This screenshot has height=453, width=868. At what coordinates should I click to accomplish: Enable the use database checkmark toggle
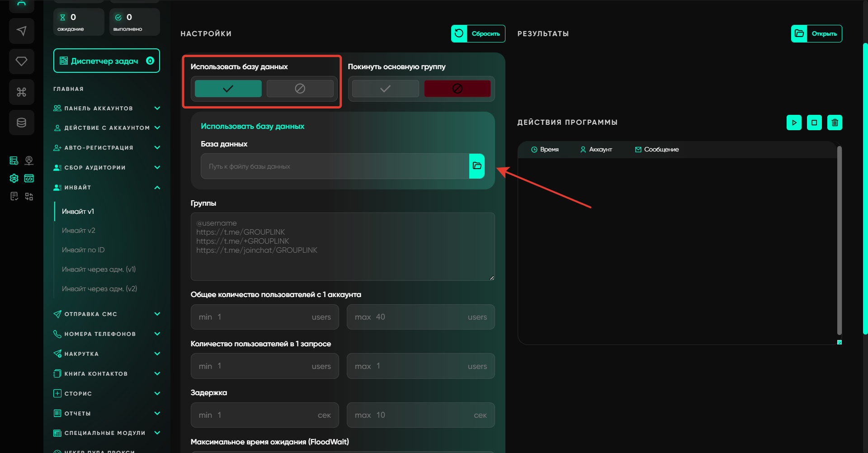tap(228, 89)
